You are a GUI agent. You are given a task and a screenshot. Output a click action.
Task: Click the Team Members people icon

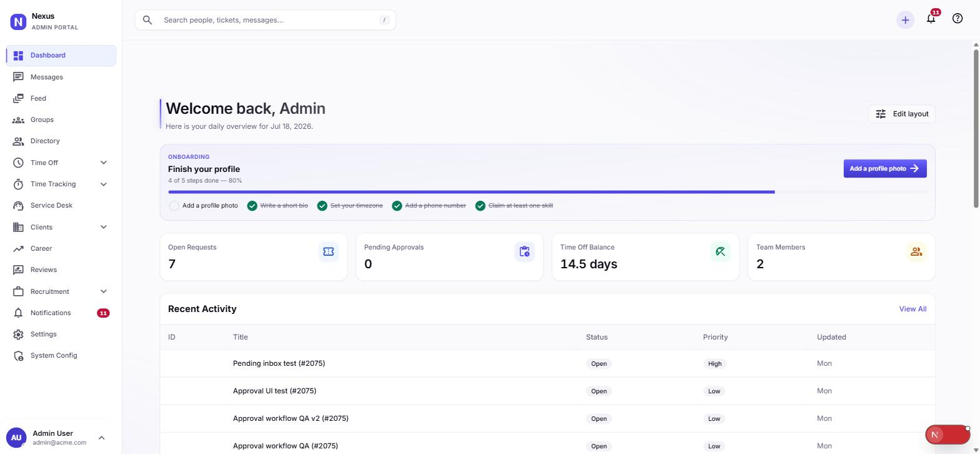[916, 251]
